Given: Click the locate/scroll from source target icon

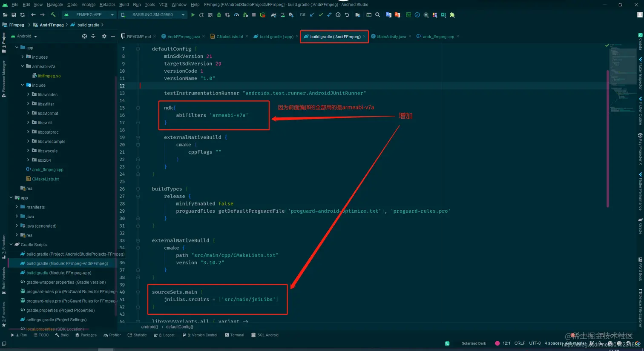Looking at the screenshot, I should point(84,36).
